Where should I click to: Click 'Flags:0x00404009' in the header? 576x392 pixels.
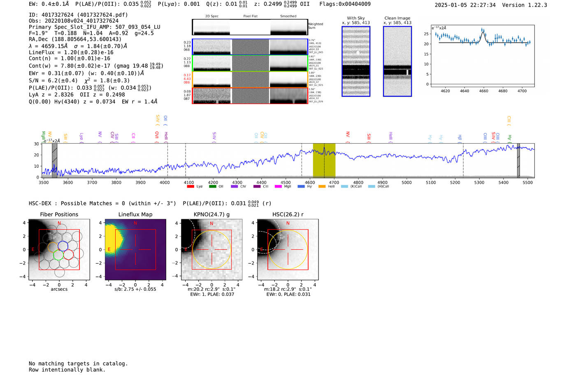(x=345, y=4)
